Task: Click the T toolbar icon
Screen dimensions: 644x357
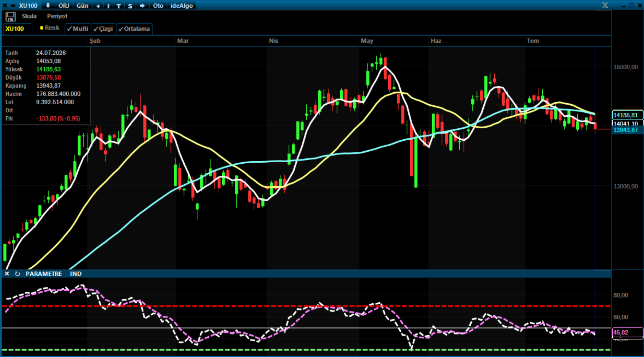Action: (x=118, y=6)
